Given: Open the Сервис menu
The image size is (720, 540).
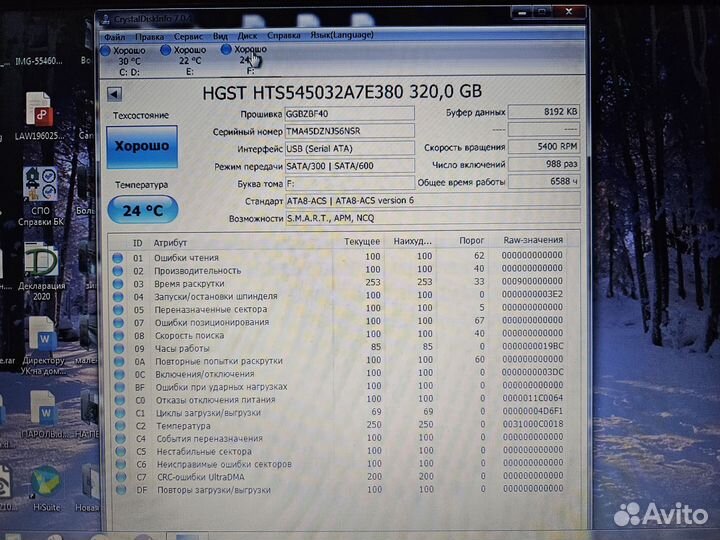Looking at the screenshot, I should click(x=188, y=36).
